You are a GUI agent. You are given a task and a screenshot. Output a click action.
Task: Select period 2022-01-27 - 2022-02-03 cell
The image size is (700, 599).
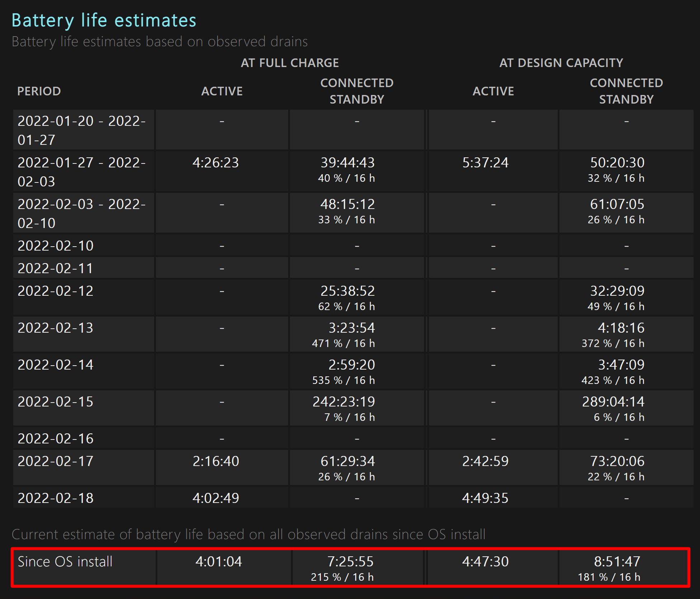click(84, 172)
